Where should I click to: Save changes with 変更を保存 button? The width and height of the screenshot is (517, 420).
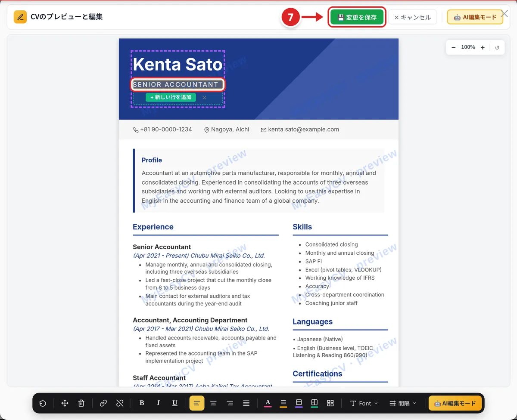click(x=357, y=17)
